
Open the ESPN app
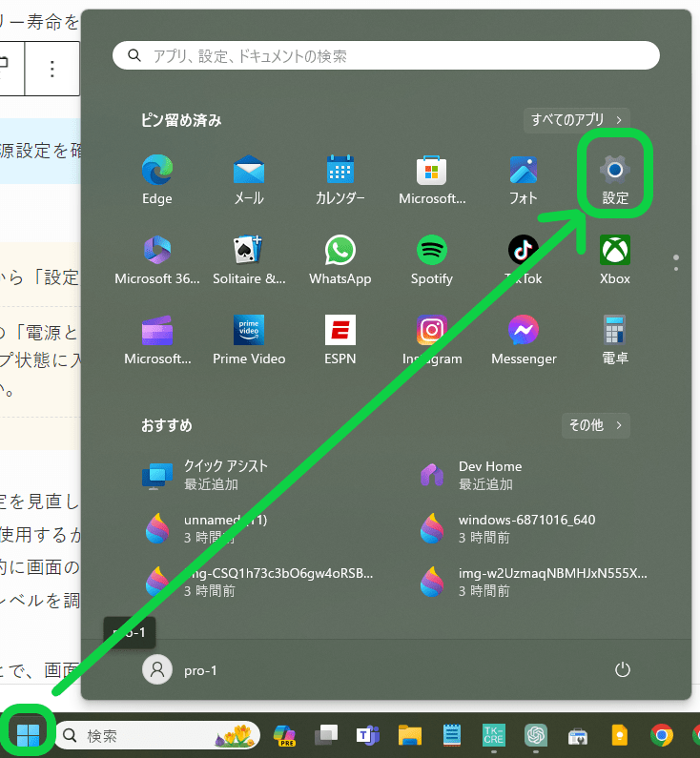point(340,340)
